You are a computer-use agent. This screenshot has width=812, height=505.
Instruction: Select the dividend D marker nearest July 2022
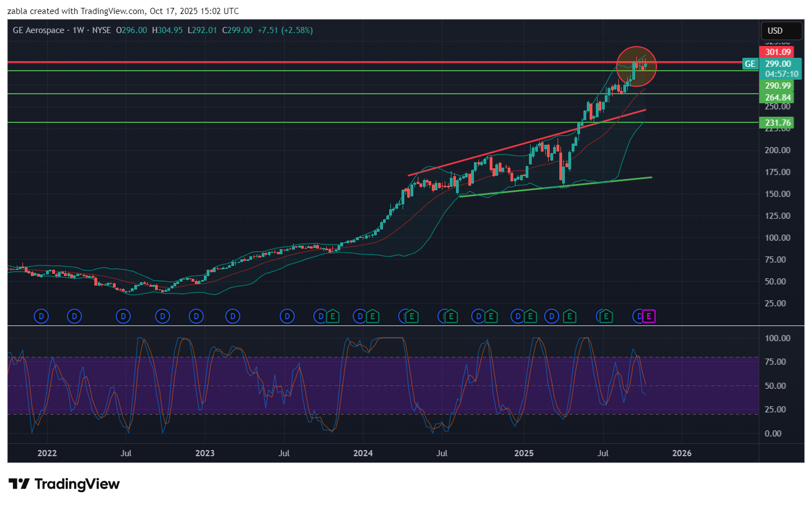point(123,316)
